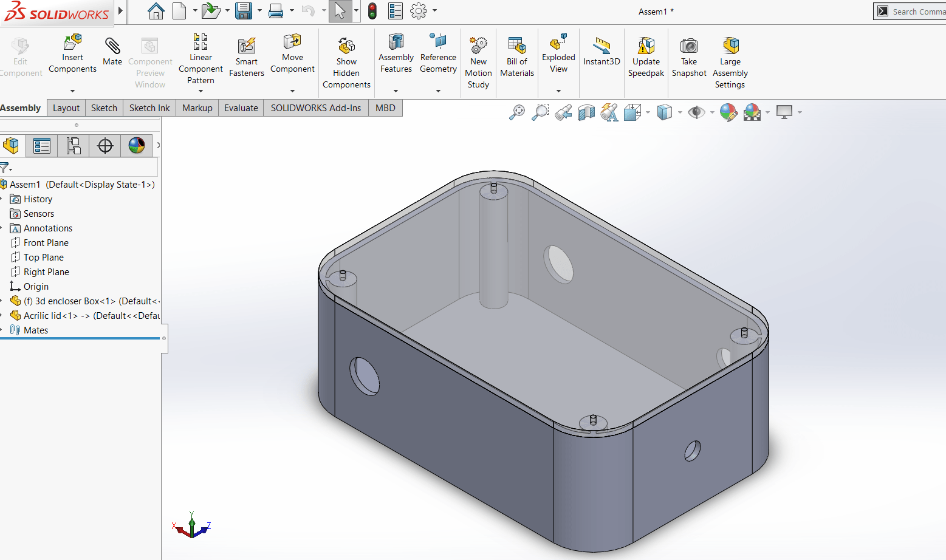946x560 pixels.
Task: Open Display Style icon
Action: point(665,112)
